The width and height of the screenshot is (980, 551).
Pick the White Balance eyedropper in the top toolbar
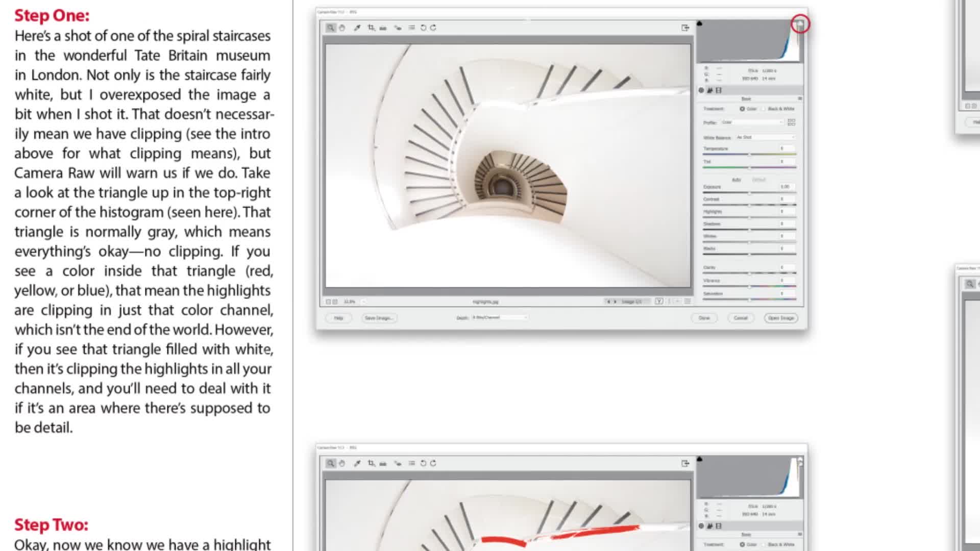pyautogui.click(x=357, y=28)
